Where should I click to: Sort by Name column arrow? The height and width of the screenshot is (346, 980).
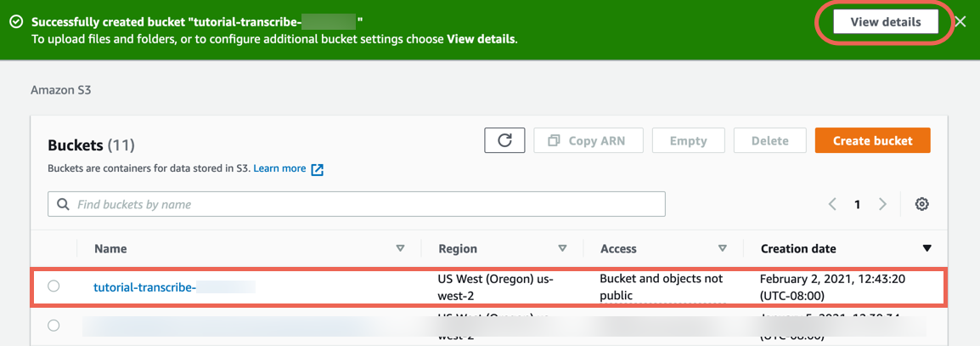(x=401, y=248)
